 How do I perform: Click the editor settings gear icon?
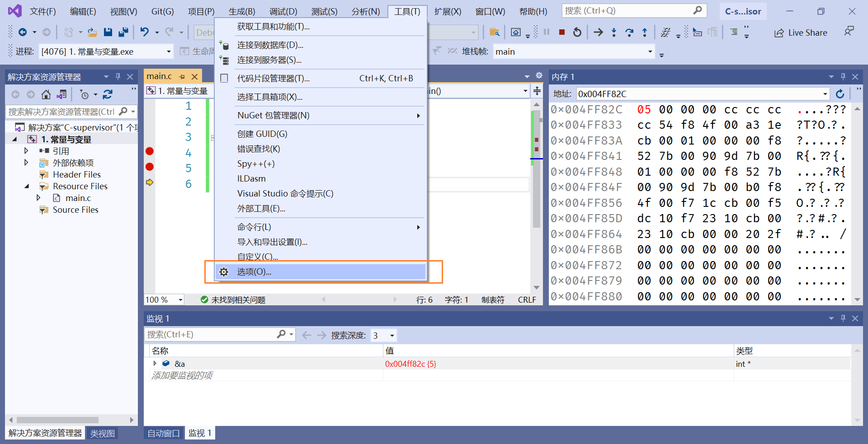point(539,76)
